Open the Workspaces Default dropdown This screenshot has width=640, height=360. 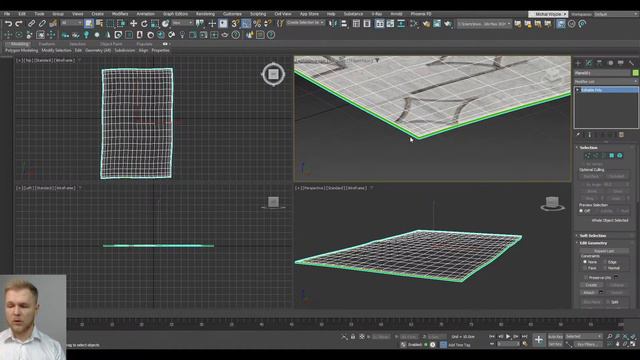[616, 14]
